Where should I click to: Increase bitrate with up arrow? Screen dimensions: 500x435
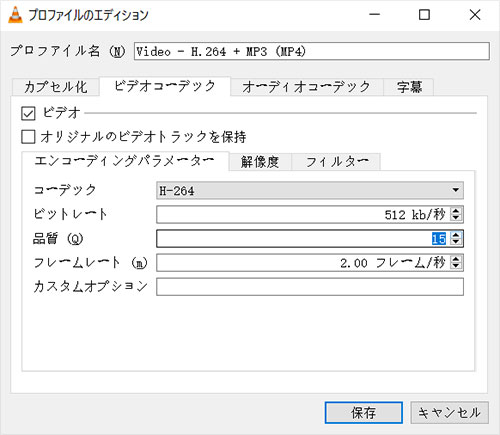(455, 211)
